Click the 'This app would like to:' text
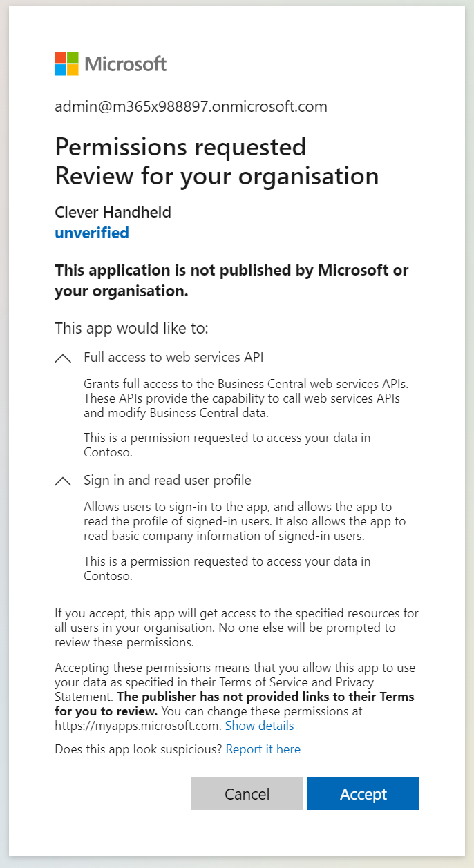Viewport: 474px width, 868px height. coord(131,328)
